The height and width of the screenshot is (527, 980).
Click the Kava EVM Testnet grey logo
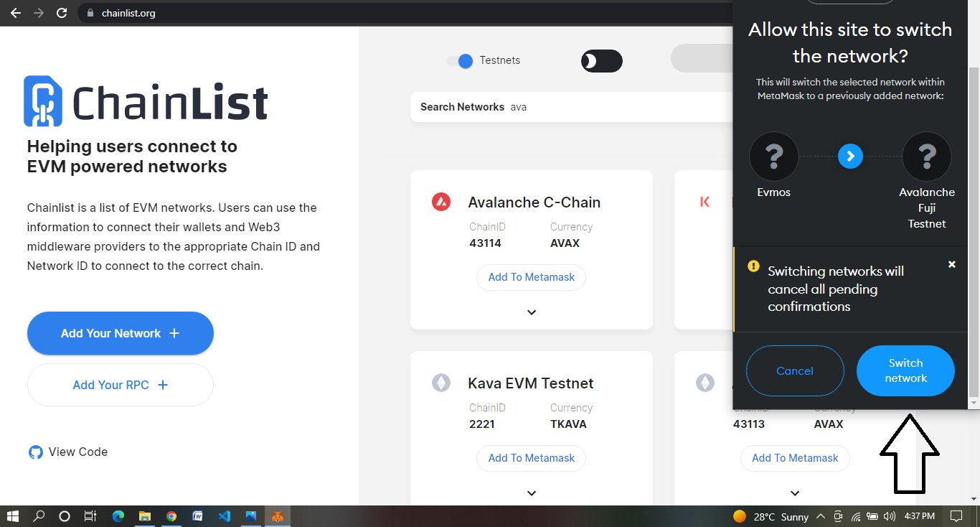pos(440,383)
